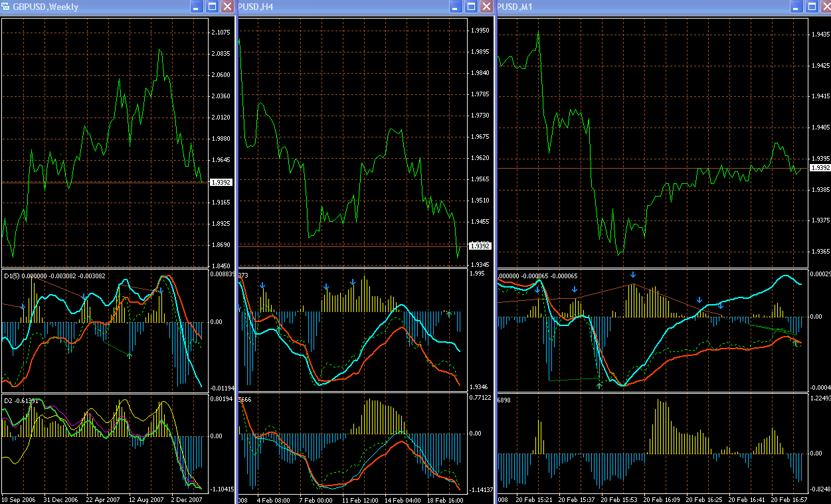The height and width of the screenshot is (504, 831).
Task: Click the 20 Feb 16:41 time label
Action: click(747, 499)
